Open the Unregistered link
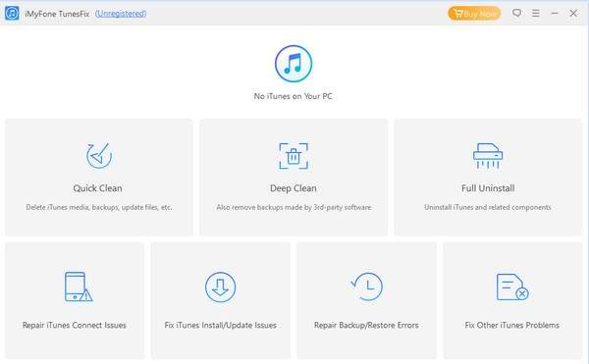This screenshot has height=364, width=589. [121, 14]
